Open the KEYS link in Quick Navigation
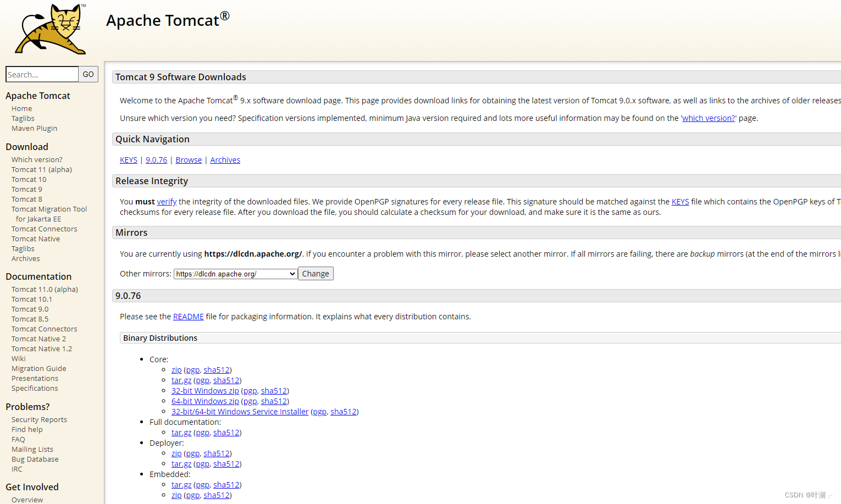The height and width of the screenshot is (504, 841). (x=128, y=159)
